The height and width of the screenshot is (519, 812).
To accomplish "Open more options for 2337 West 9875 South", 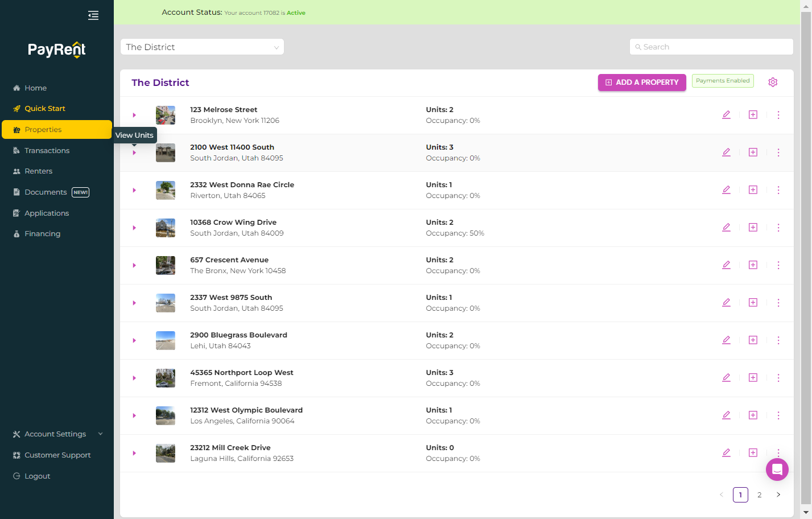I will click(x=778, y=303).
